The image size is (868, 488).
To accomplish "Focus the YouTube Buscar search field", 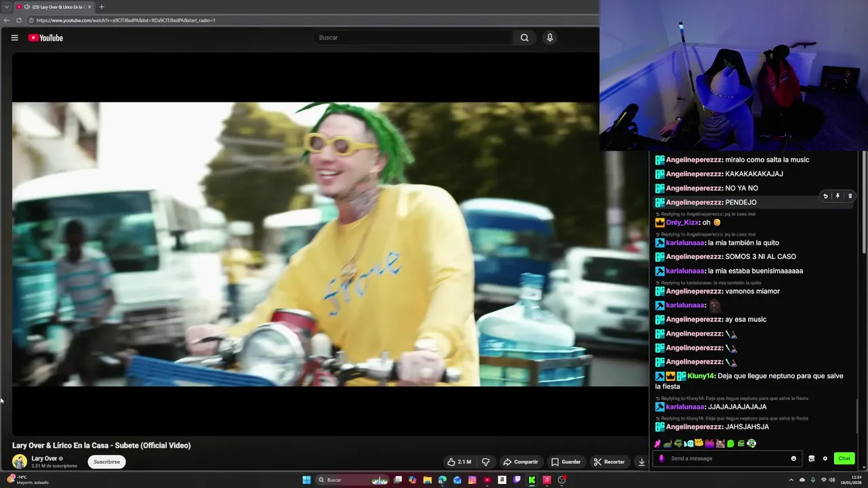I will pyautogui.click(x=414, y=38).
